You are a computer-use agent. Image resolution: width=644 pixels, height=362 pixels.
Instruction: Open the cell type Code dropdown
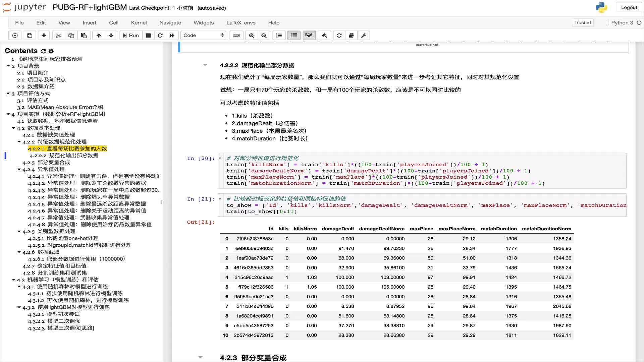pos(203,36)
